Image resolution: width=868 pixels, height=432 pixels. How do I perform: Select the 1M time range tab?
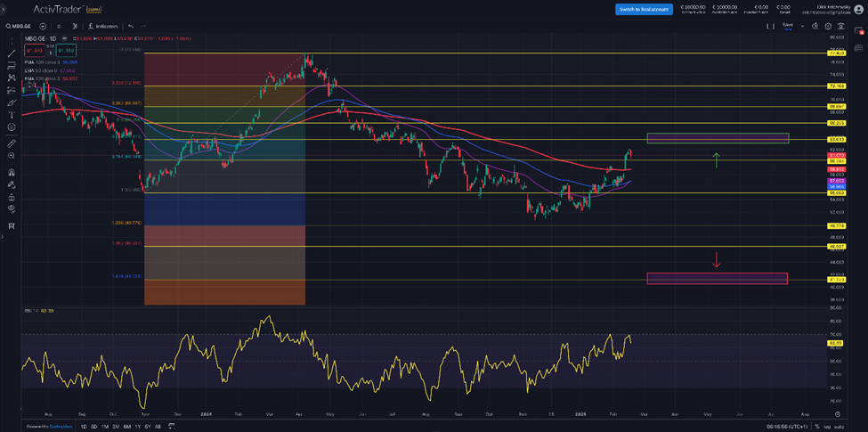click(105, 427)
